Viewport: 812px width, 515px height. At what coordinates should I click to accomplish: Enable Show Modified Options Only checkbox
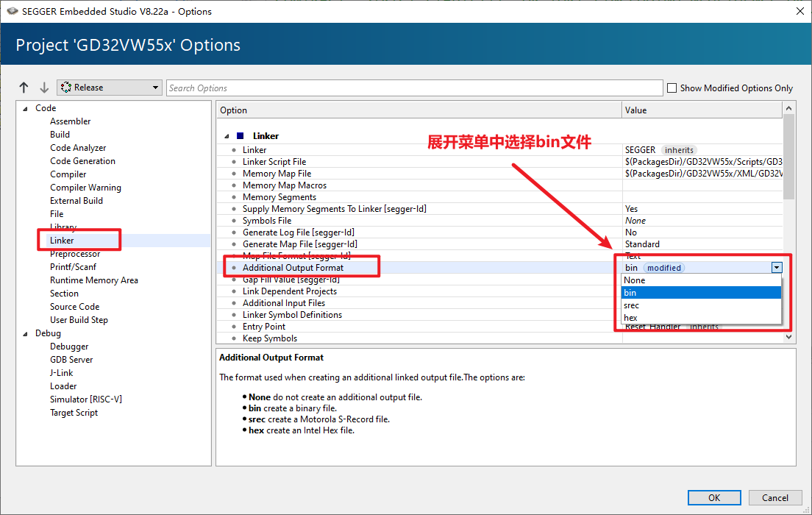[672, 88]
